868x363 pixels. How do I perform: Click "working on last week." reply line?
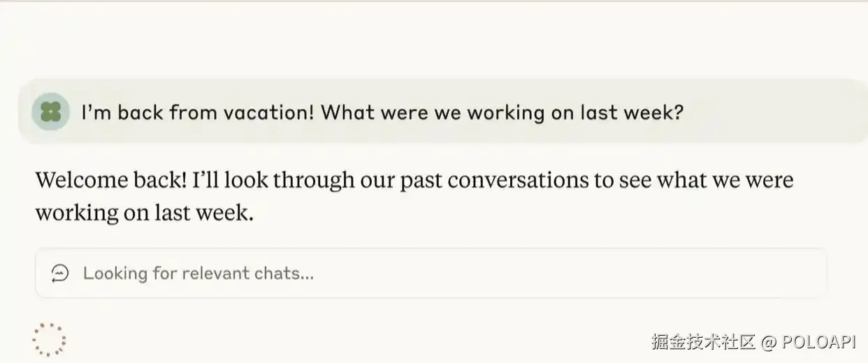point(144,212)
